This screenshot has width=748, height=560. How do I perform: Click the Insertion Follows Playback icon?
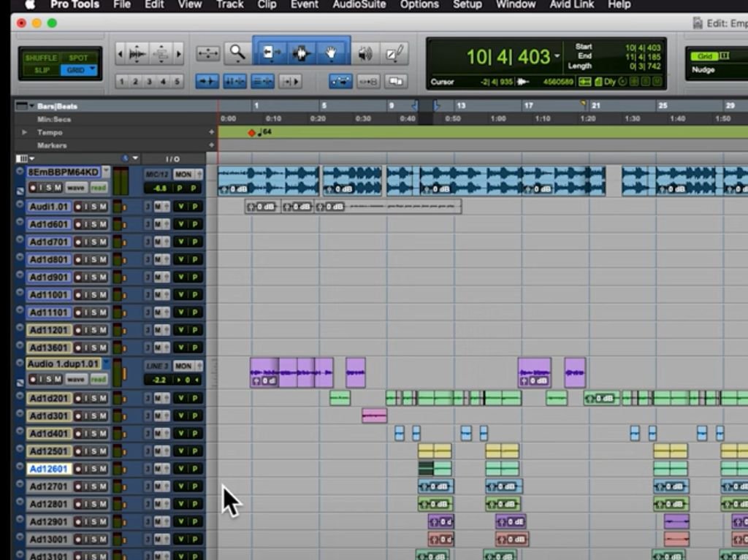(290, 82)
